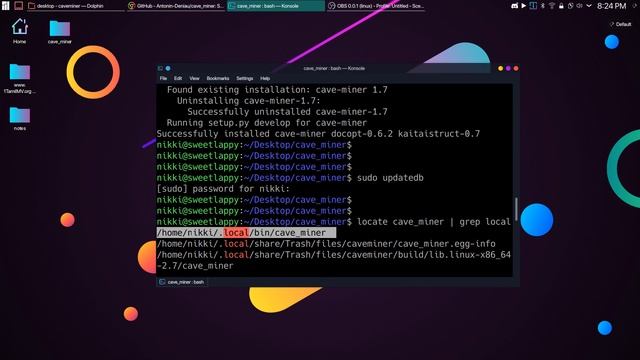Open the audio volume tray icon

coord(579,6)
